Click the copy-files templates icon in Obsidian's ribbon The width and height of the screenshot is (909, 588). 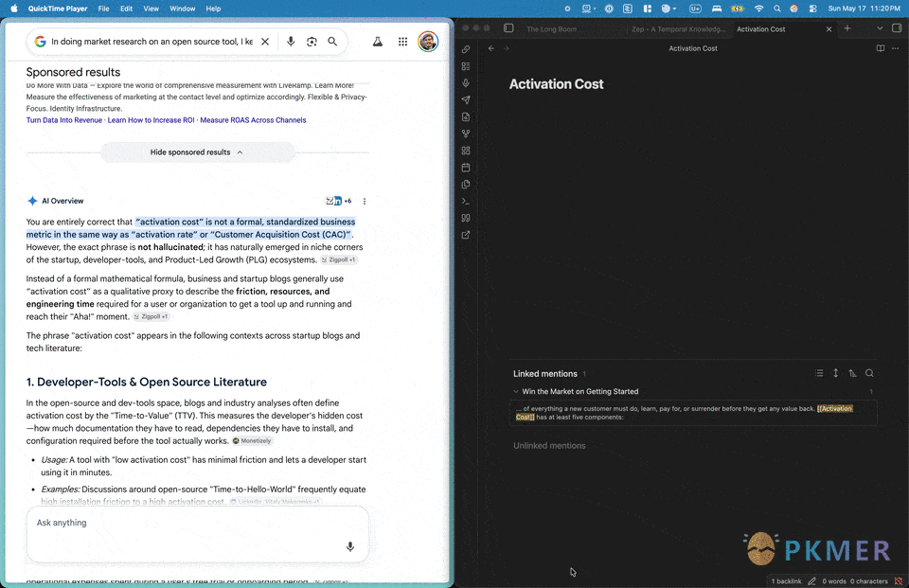coord(466,185)
